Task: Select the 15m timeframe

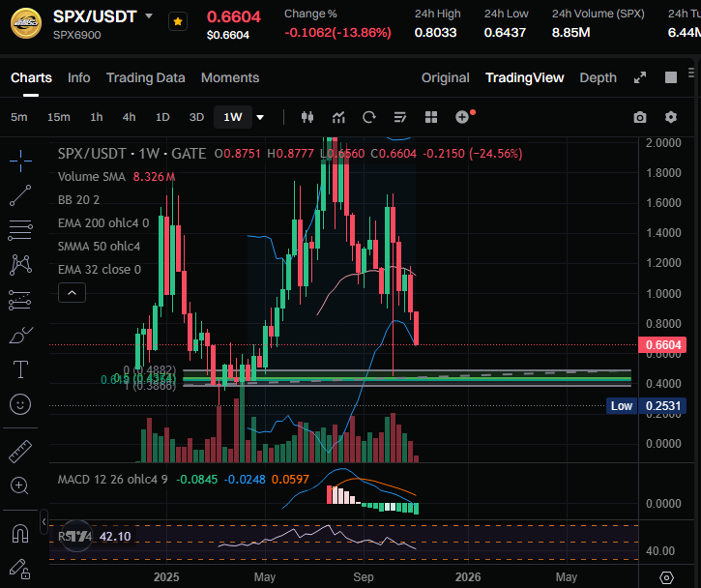Action: coord(59,117)
